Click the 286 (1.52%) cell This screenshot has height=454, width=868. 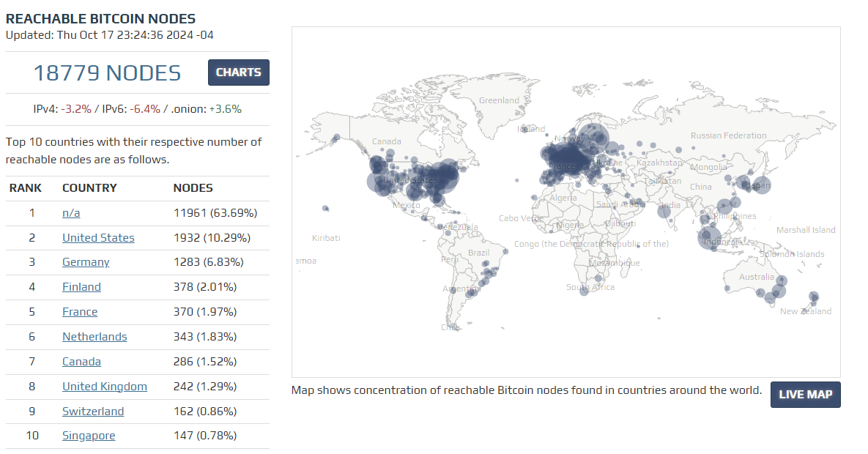click(205, 362)
